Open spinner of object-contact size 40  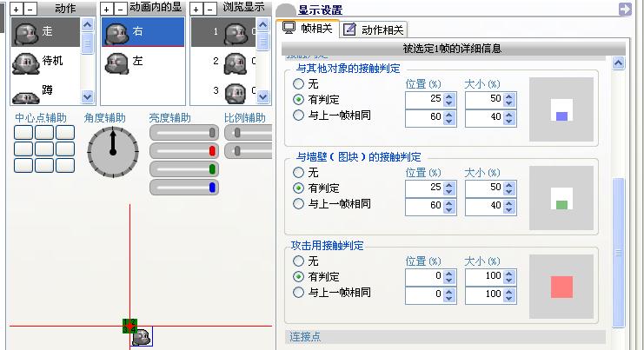509,117
